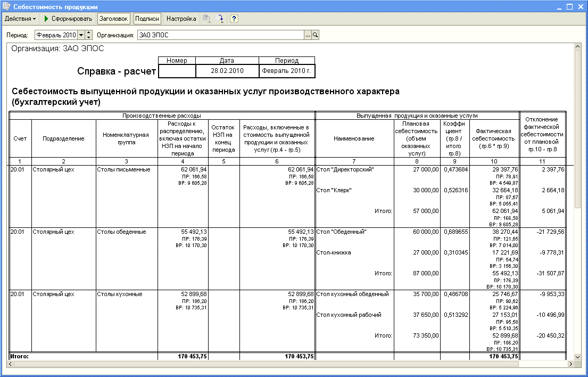Screen dimensions: 588x377
Task: Click coefficient value 0,473684
Action: 456,169
